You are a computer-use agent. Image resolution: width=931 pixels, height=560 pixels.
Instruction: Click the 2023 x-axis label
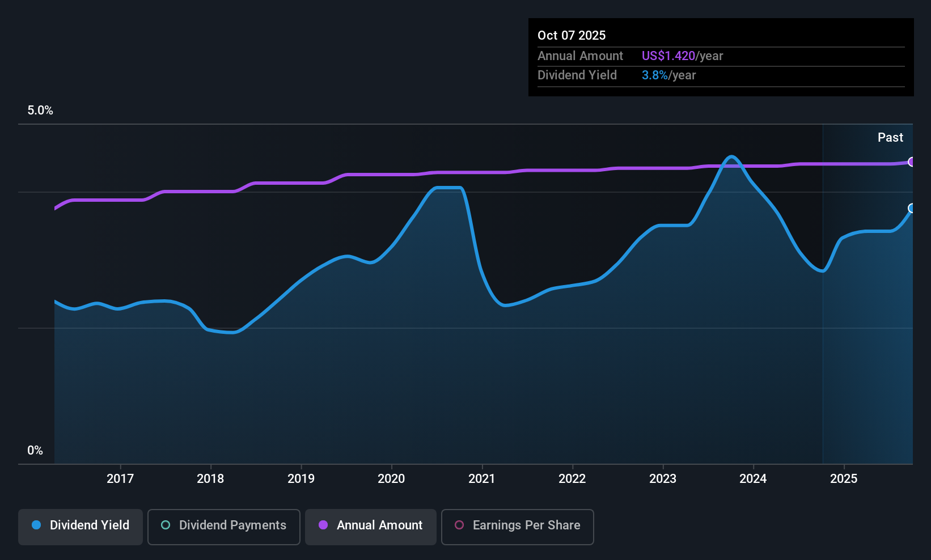[663, 478]
